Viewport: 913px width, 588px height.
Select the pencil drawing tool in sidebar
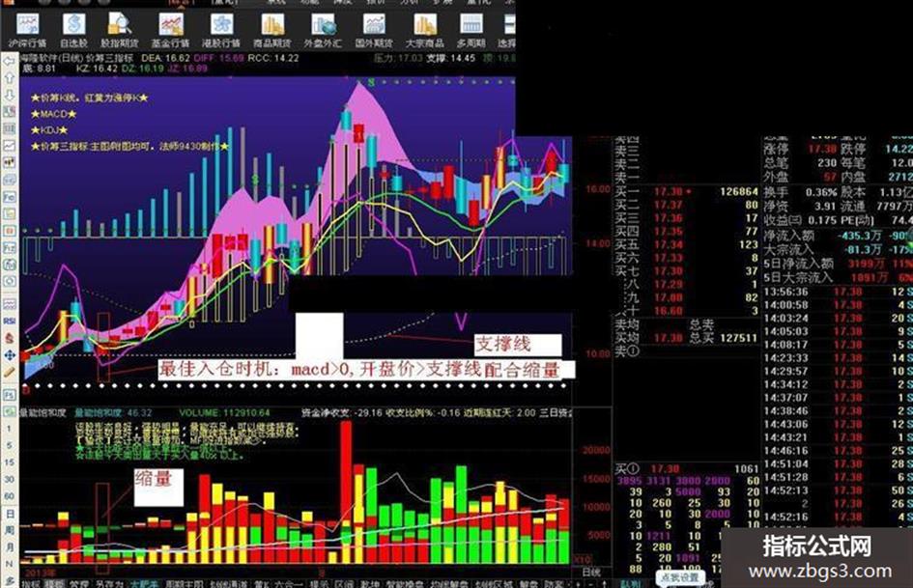(10, 372)
